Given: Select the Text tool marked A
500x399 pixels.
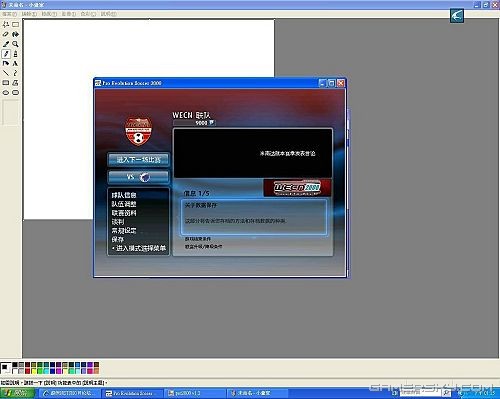Looking at the screenshot, I should click(x=15, y=63).
